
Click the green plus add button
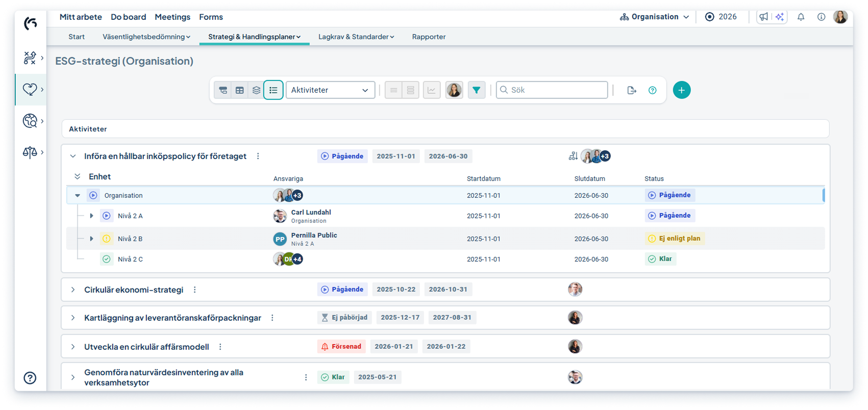coord(681,90)
